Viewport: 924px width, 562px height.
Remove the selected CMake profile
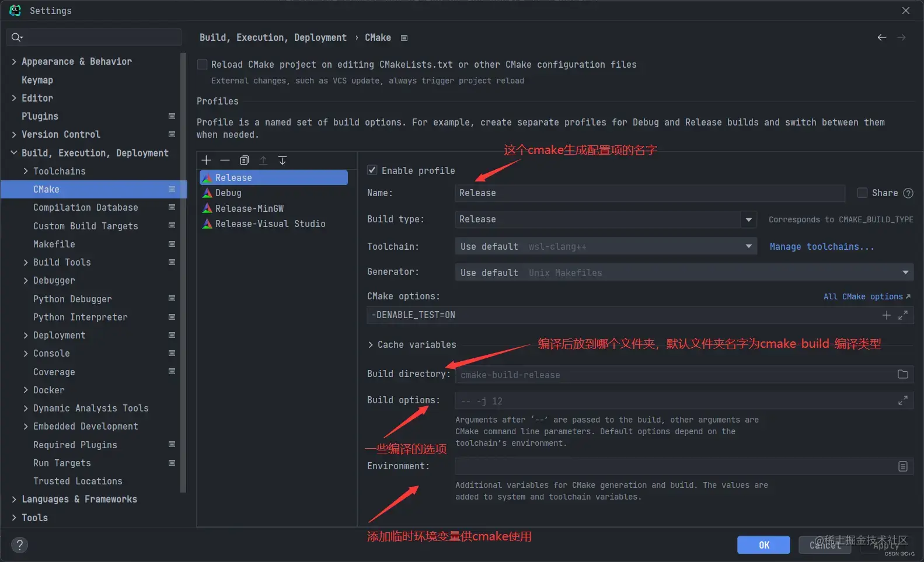coord(225,160)
